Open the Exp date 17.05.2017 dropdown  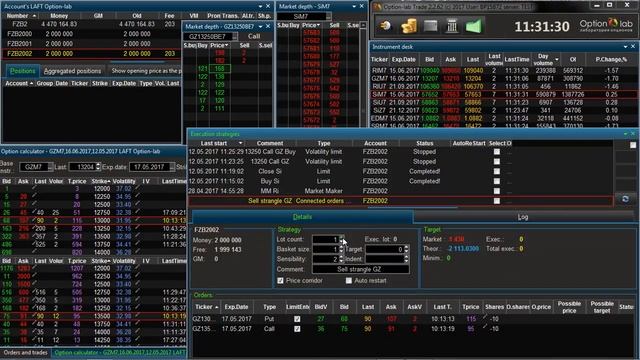pos(172,167)
